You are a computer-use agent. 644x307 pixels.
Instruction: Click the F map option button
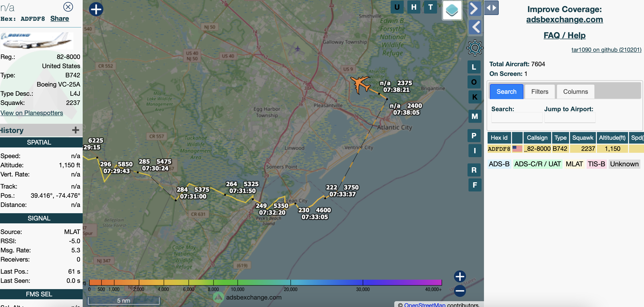pos(475,185)
